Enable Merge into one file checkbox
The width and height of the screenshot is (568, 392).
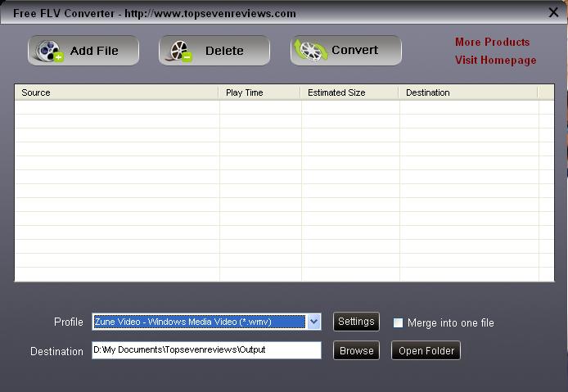pos(399,322)
